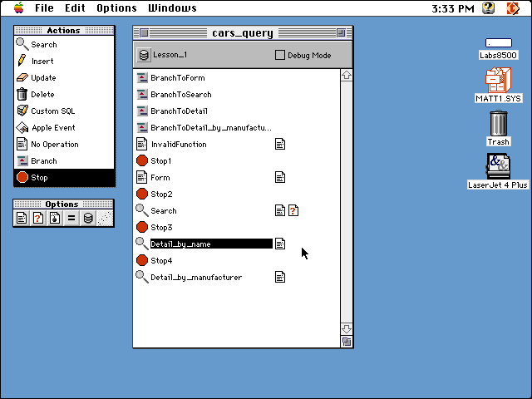This screenshot has width=532, height=399.
Task: Select the Stop4 row
Action: coord(161,260)
